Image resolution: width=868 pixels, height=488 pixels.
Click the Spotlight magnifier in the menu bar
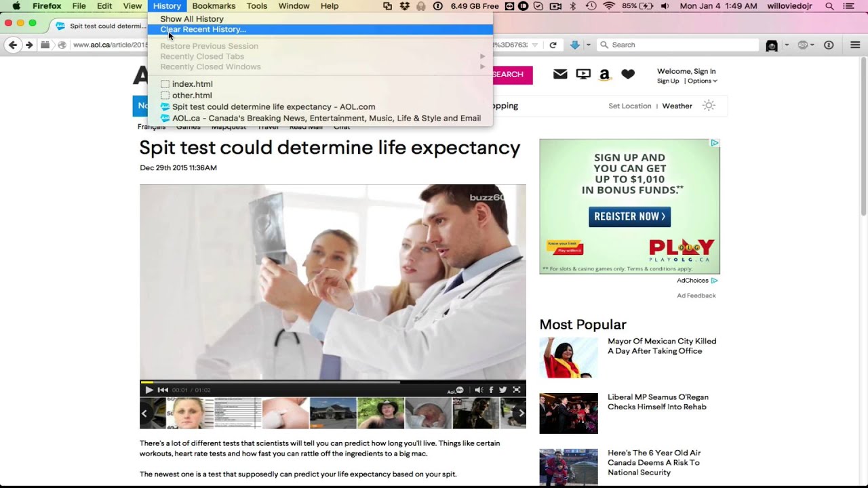pyautogui.click(x=829, y=6)
